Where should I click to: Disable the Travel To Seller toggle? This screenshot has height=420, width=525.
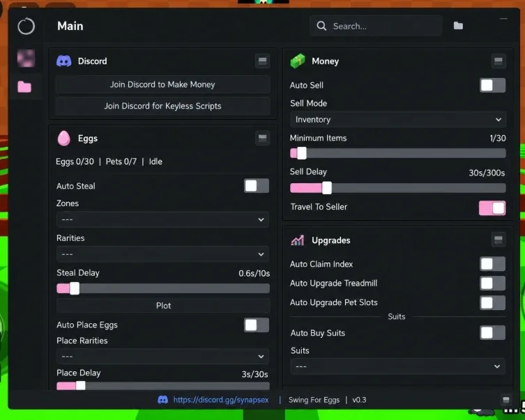coord(492,208)
